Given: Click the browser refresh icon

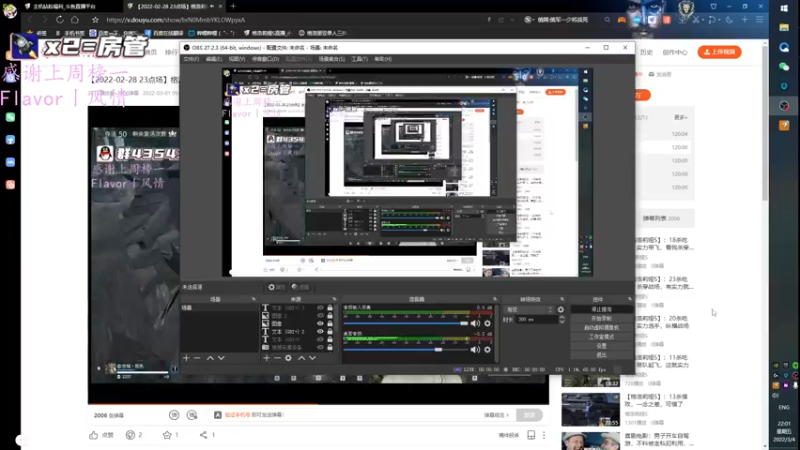Looking at the screenshot, I should pos(60,19).
